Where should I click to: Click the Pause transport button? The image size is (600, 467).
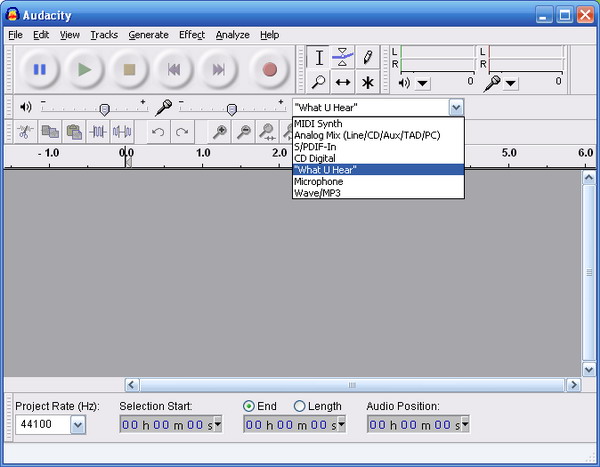[39, 70]
